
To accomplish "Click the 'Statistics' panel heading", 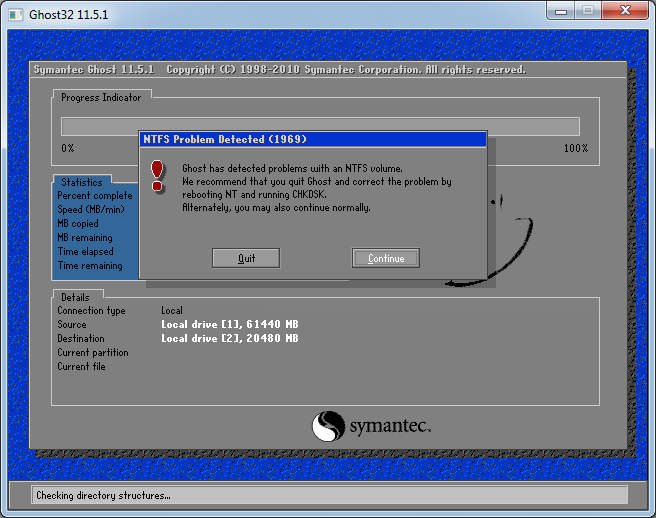I will 82,182.
